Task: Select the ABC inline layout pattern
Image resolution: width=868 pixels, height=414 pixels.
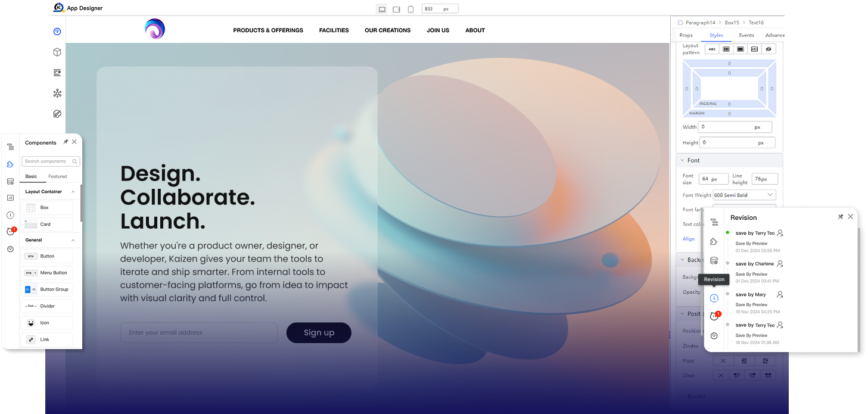Action: point(712,49)
